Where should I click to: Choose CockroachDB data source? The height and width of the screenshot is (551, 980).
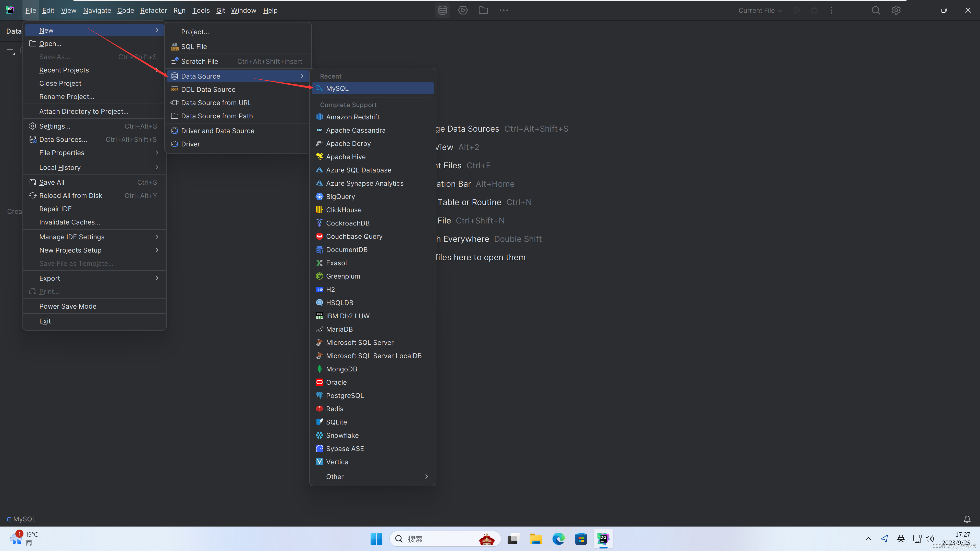(x=372, y=223)
